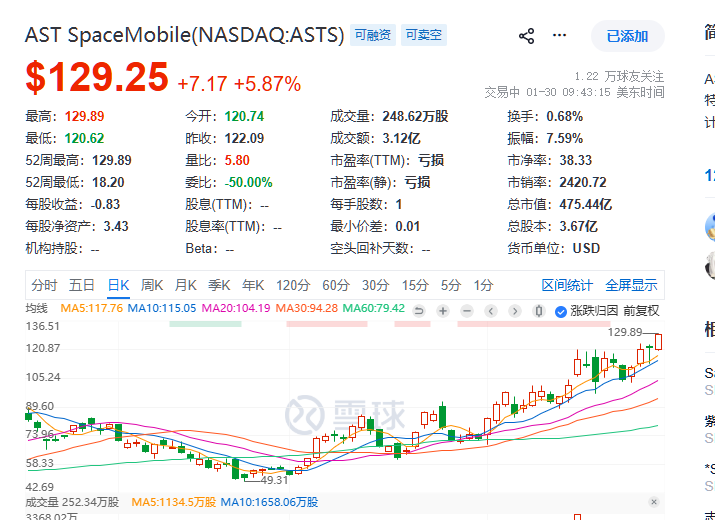Viewport: 715px width, 520px height.
Task: Click the 市销率 value 2420.72
Action: pos(583,182)
